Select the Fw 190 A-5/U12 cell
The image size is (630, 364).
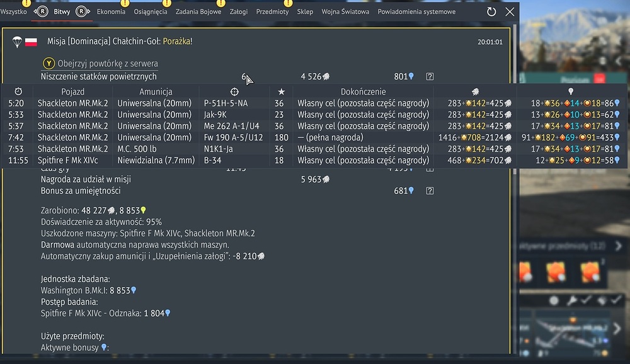point(234,137)
